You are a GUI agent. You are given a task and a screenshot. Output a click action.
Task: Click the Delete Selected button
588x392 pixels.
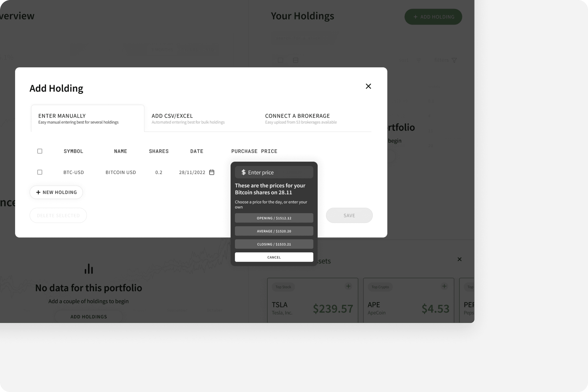(x=58, y=215)
